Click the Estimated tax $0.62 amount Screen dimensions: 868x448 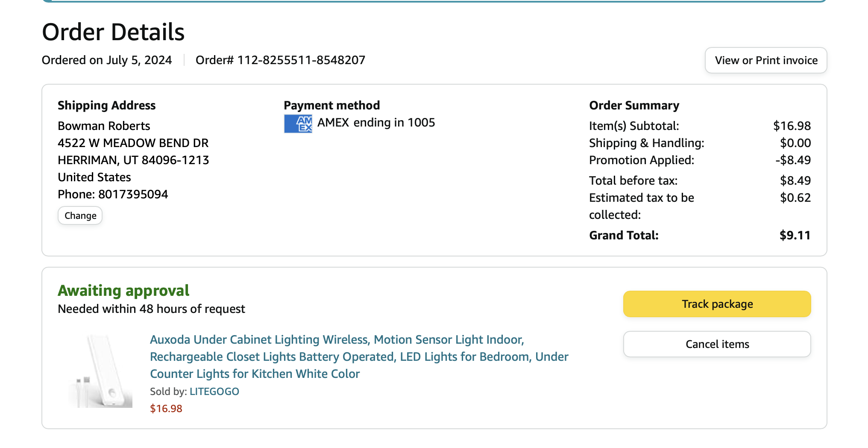(795, 197)
